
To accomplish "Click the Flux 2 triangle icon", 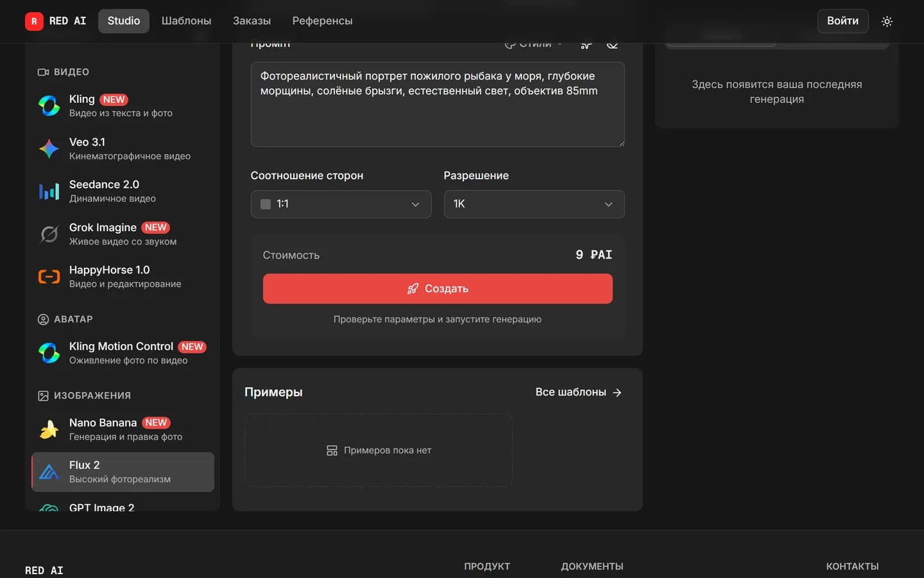I will (49, 472).
